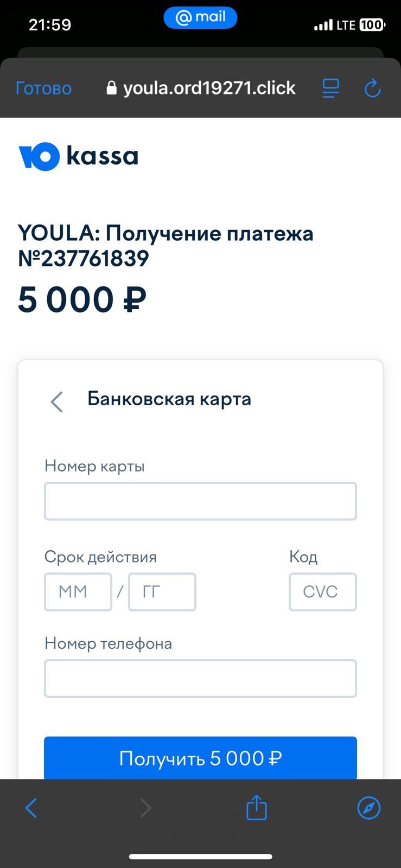Select the ГГ expiry year field
Viewport: 401px width, 868px height.
coord(162,592)
